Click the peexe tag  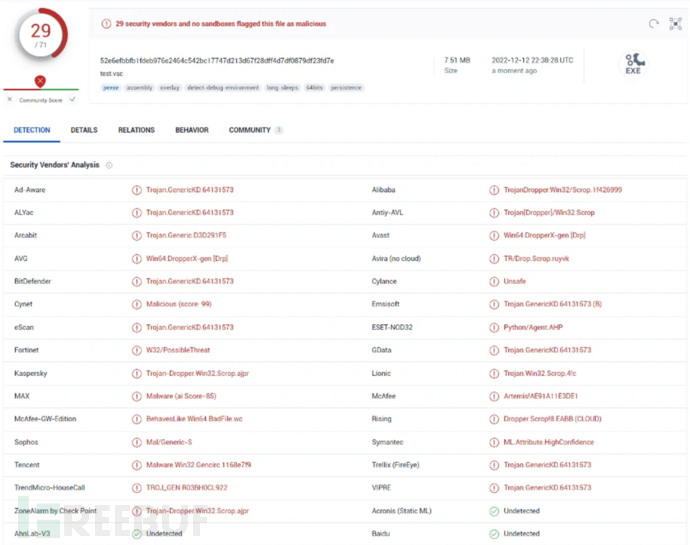(x=111, y=88)
